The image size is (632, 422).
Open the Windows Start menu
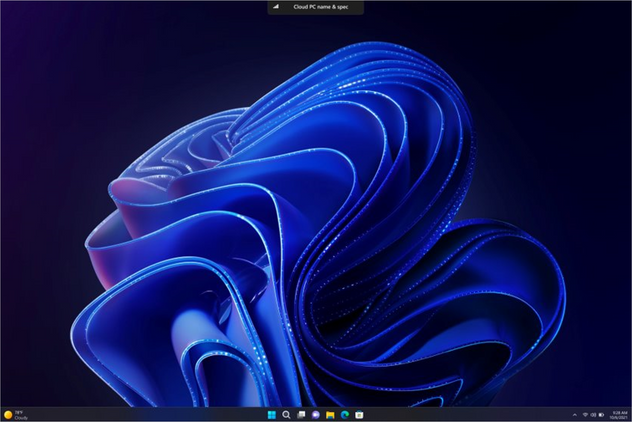(272, 414)
